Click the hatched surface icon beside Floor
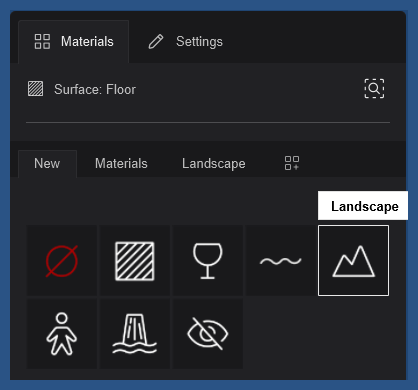Image resolution: width=418 pixels, height=390 pixels. click(x=35, y=89)
